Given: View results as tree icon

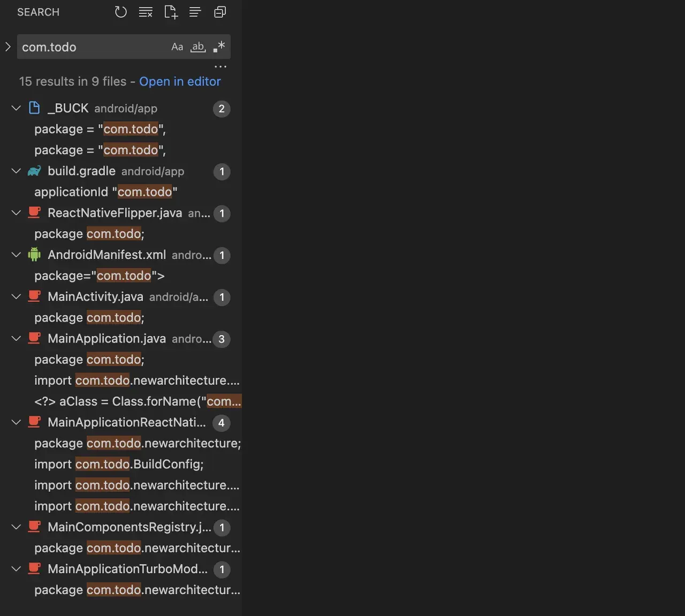Looking at the screenshot, I should [195, 12].
